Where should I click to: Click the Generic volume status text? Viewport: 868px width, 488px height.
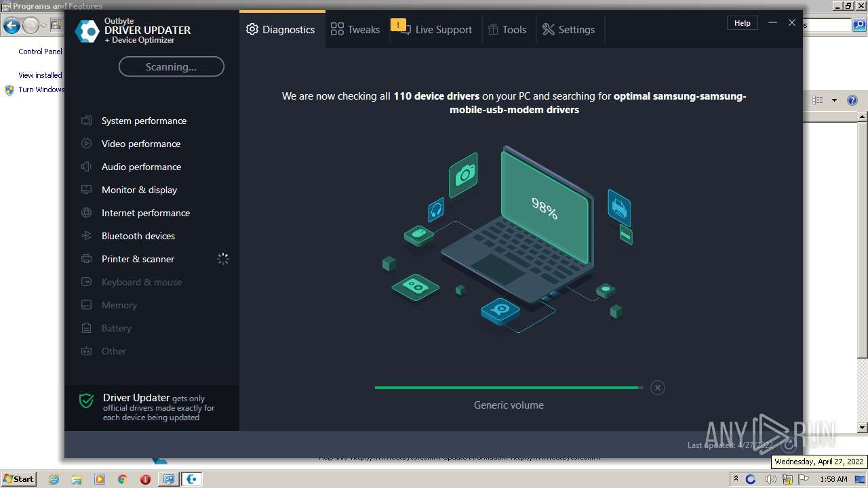click(509, 405)
